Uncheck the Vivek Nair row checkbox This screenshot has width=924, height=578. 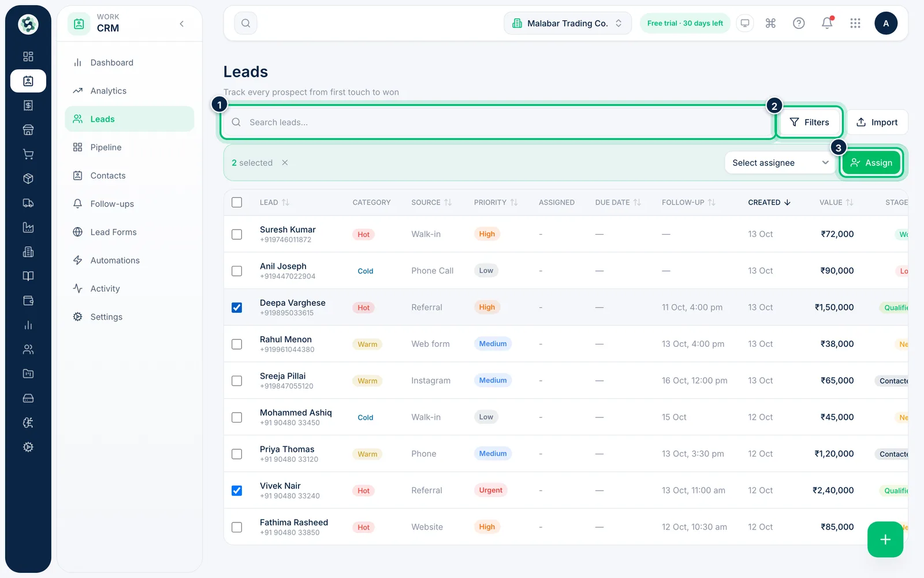coord(237,490)
